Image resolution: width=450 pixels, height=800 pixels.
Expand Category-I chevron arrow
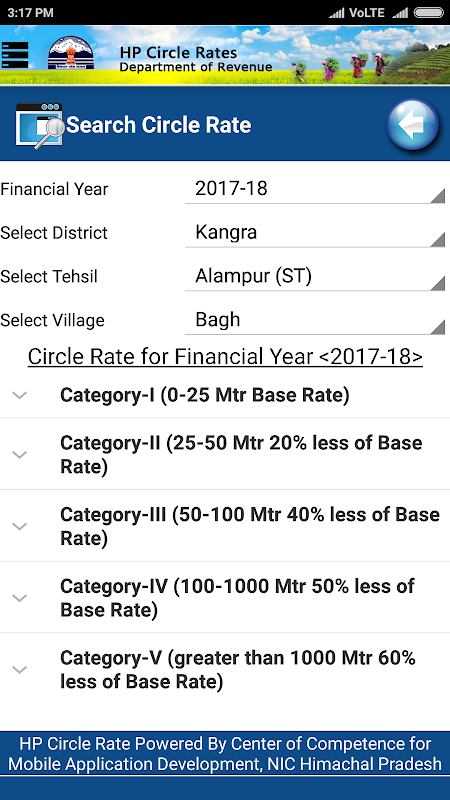coord(19,395)
